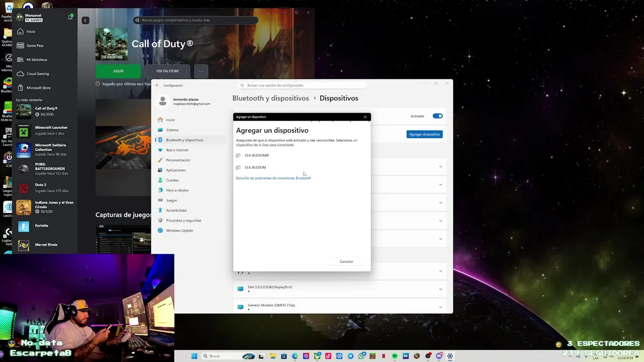The width and height of the screenshot is (644, 362).
Task: Select Dota 2 in recent list
Action: pyautogui.click(x=45, y=188)
